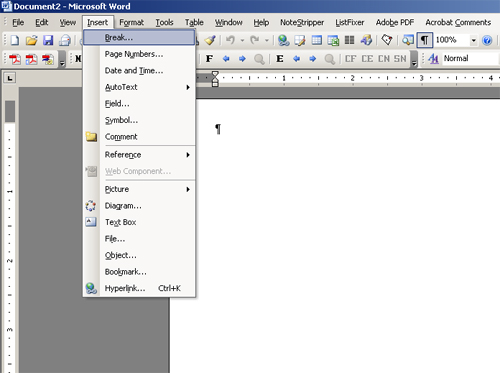Click left blue arrow right of F icon
Image resolution: width=500 pixels, height=373 pixels.
(x=226, y=59)
